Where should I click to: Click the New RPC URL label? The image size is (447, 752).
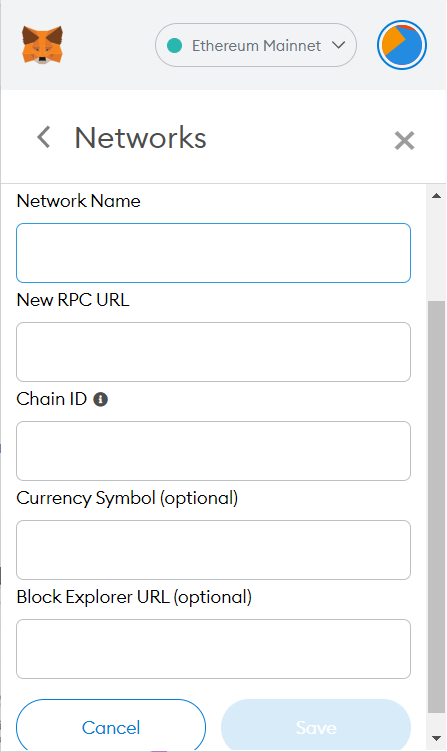(73, 300)
